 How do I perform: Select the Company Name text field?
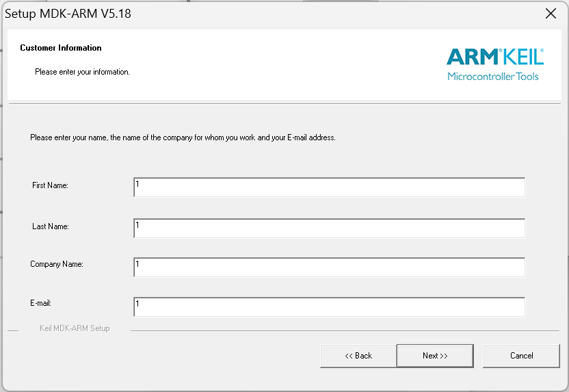click(x=329, y=267)
